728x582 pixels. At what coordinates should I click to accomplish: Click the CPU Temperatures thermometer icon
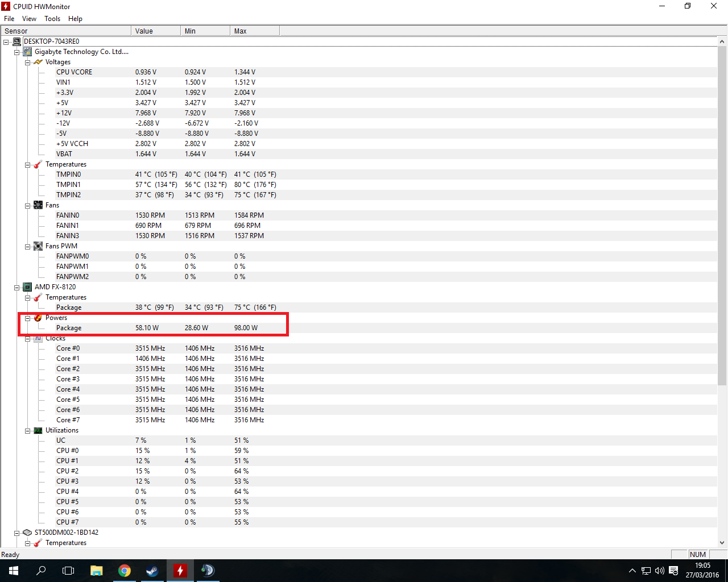tap(38, 297)
